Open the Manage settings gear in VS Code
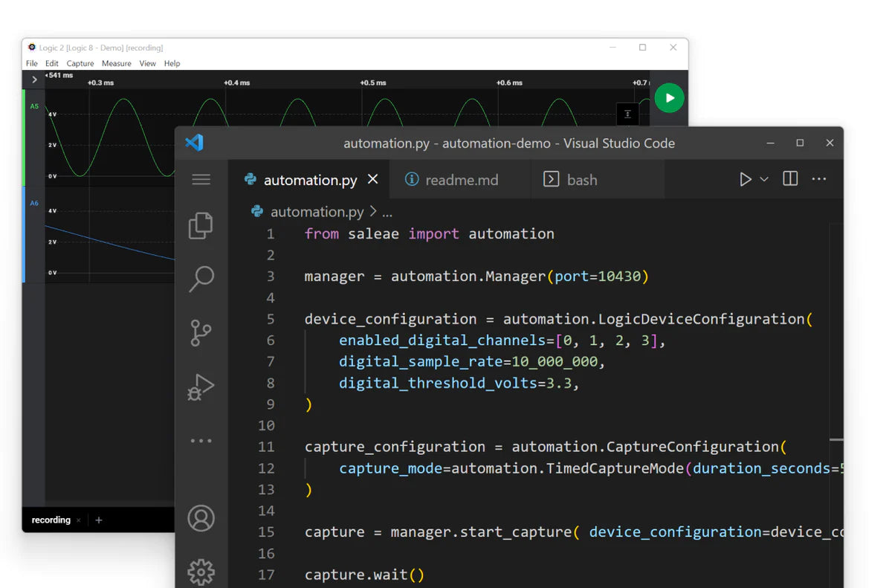The height and width of the screenshot is (588, 892). 201,572
